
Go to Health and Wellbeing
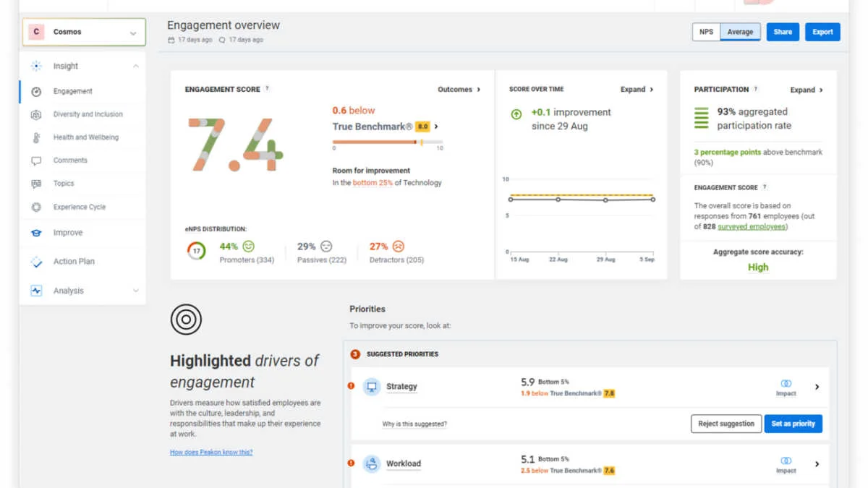pyautogui.click(x=35, y=137)
